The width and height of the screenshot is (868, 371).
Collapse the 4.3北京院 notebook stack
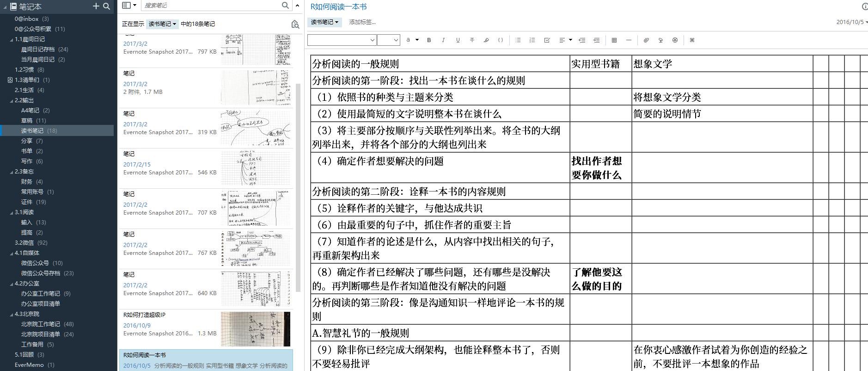pos(12,314)
